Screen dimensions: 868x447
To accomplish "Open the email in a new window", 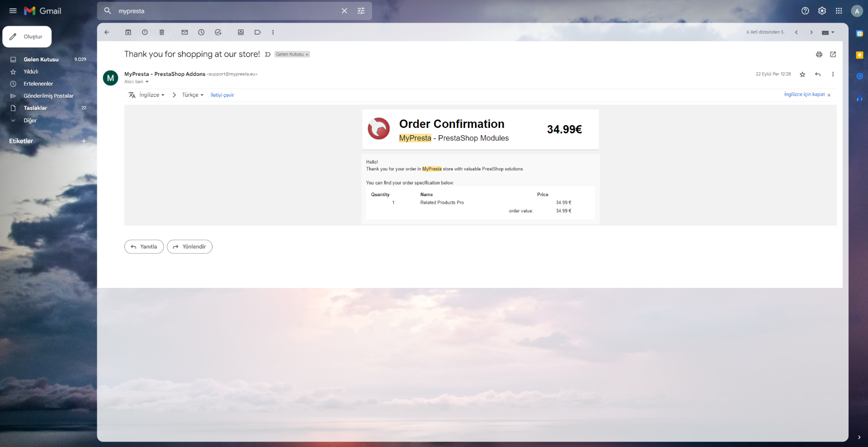I will pyautogui.click(x=833, y=54).
